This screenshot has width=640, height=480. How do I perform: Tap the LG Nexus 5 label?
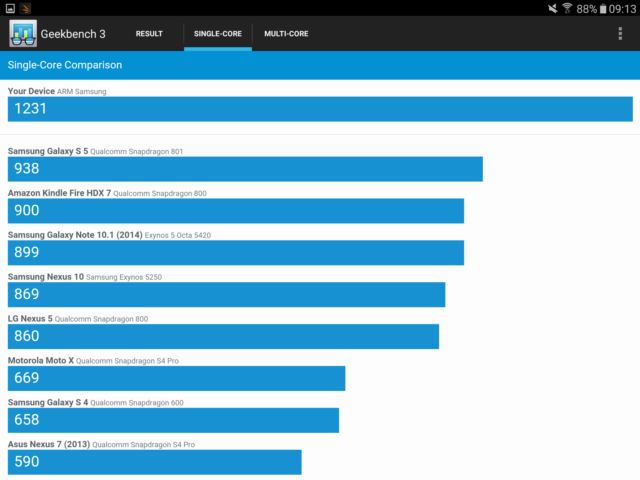pos(30,319)
